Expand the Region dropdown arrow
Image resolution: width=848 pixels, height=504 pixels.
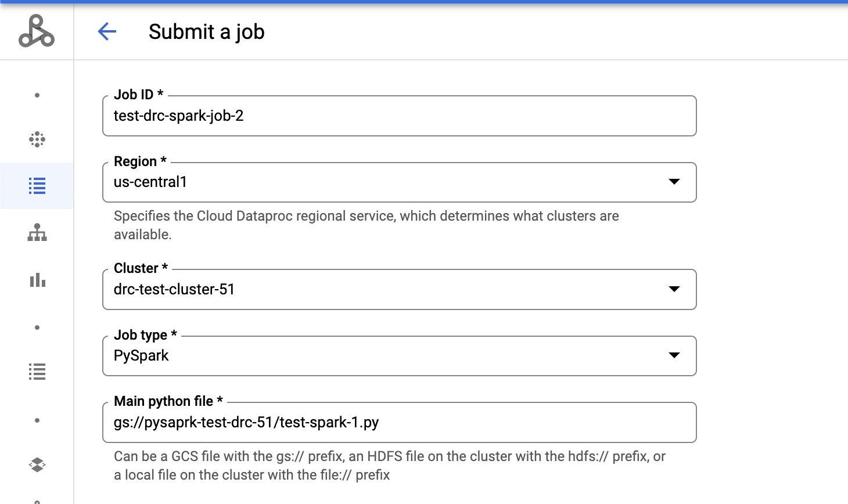(674, 182)
